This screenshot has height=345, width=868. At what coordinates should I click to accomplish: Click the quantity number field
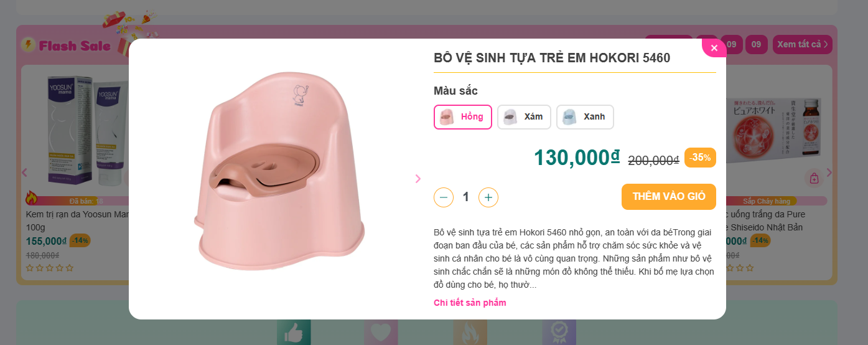pyautogui.click(x=466, y=197)
